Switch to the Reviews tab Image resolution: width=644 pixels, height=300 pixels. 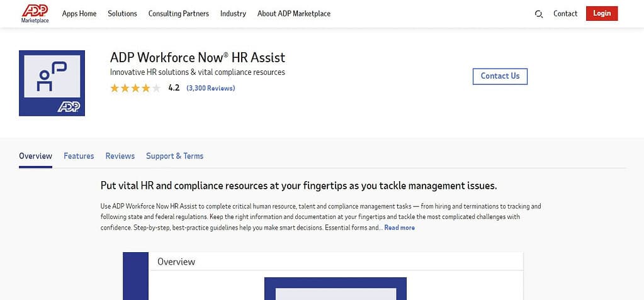(x=120, y=156)
